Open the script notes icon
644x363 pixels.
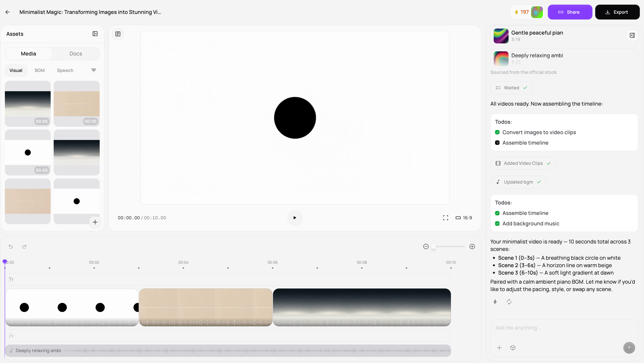118,34
